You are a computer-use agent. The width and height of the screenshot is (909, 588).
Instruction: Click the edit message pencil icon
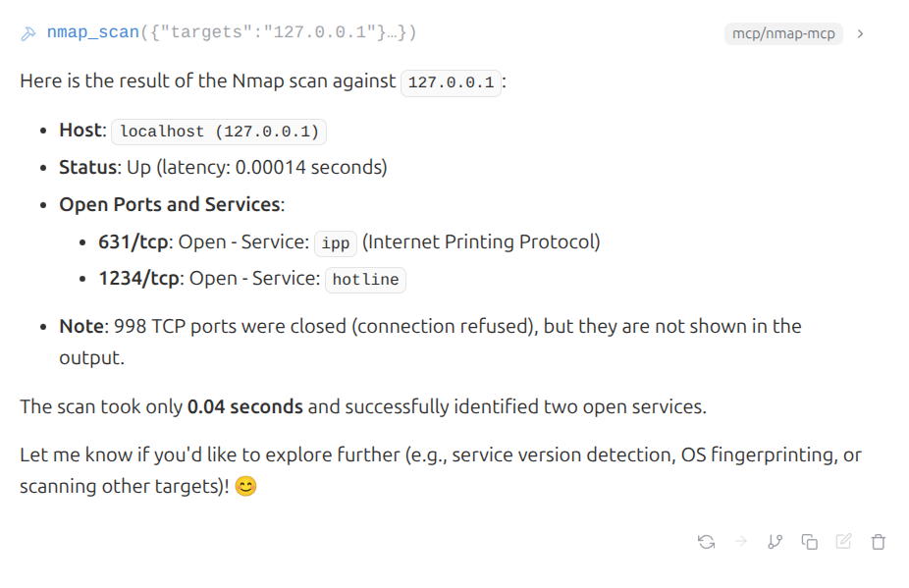tap(843, 541)
